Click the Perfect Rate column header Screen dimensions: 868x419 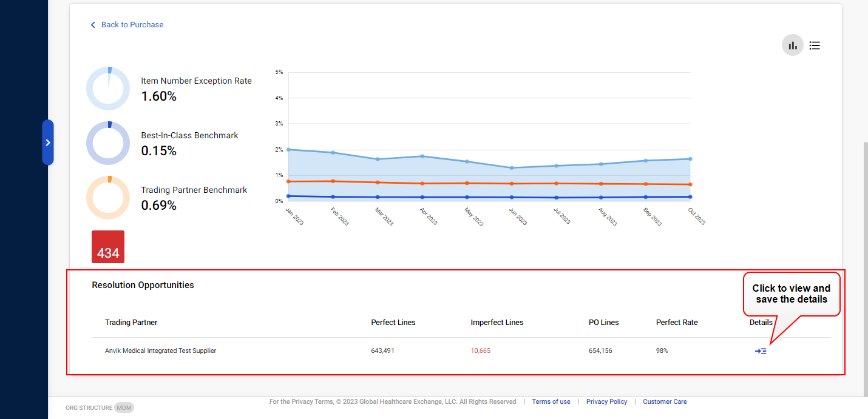pyautogui.click(x=677, y=323)
